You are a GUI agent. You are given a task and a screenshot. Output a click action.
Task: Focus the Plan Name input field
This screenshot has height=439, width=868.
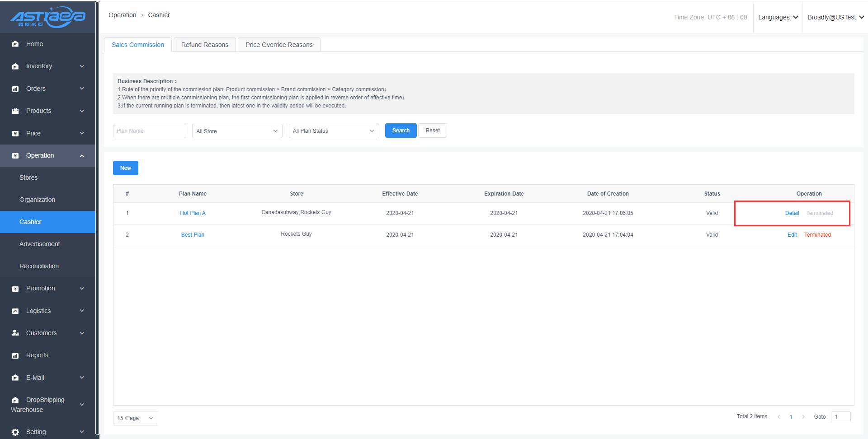pos(149,131)
